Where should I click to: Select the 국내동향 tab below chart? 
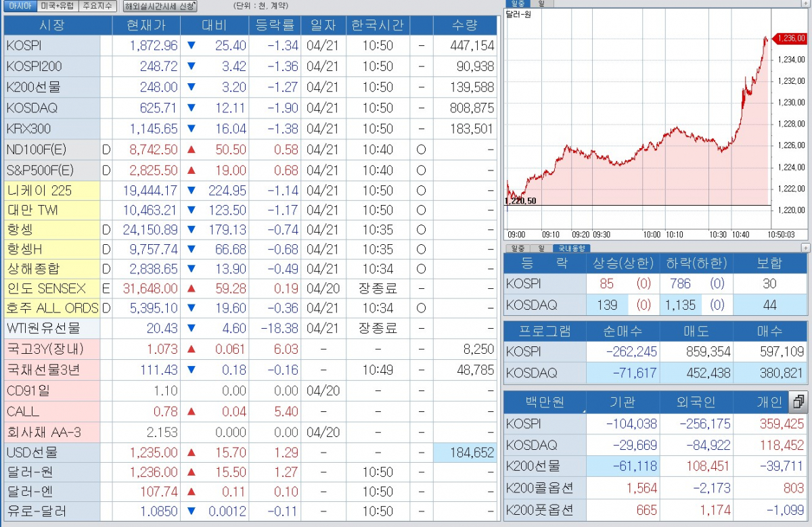click(572, 248)
